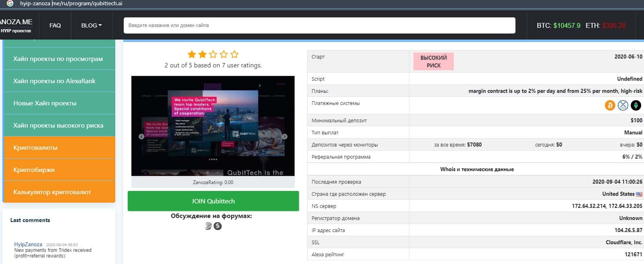Rate with the fourth star
This screenshot has height=264, width=644.
click(224, 54)
